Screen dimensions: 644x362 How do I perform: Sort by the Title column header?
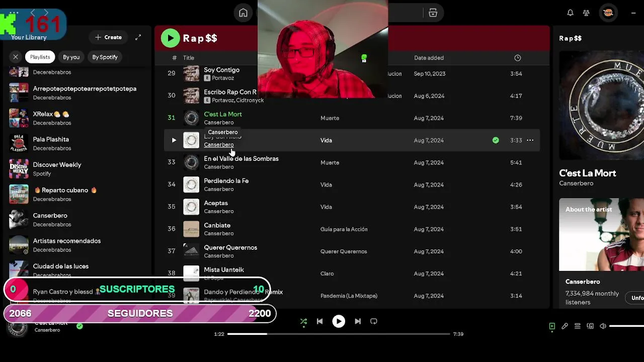(x=189, y=58)
